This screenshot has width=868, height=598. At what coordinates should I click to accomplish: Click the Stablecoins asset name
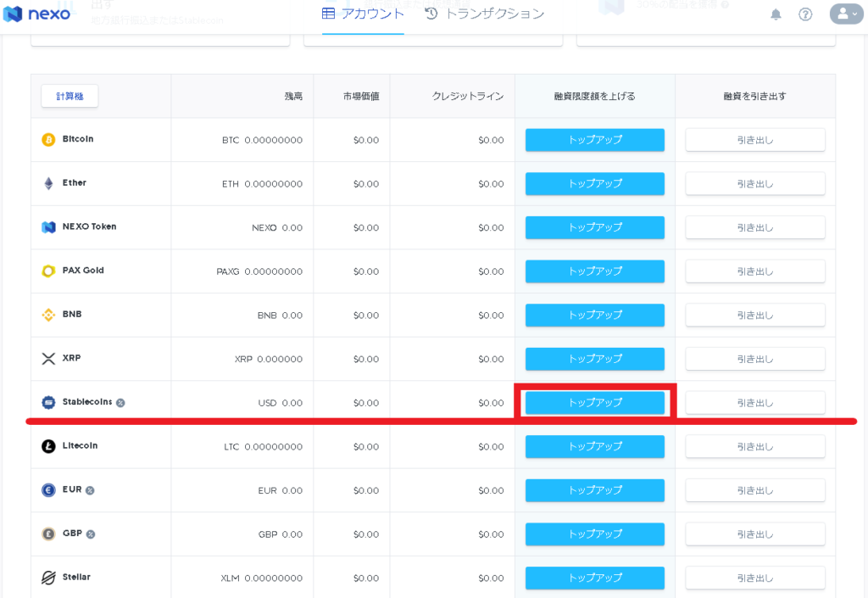click(87, 402)
